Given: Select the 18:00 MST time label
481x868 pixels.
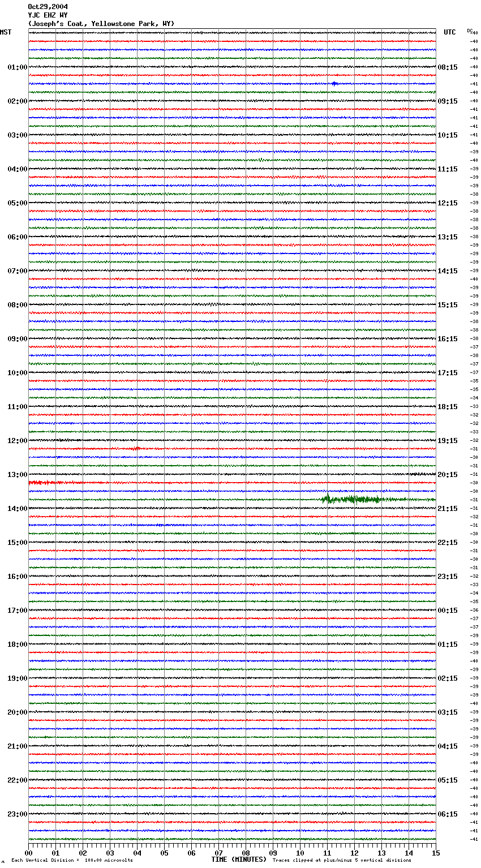Looking at the screenshot, I should click(18, 644).
